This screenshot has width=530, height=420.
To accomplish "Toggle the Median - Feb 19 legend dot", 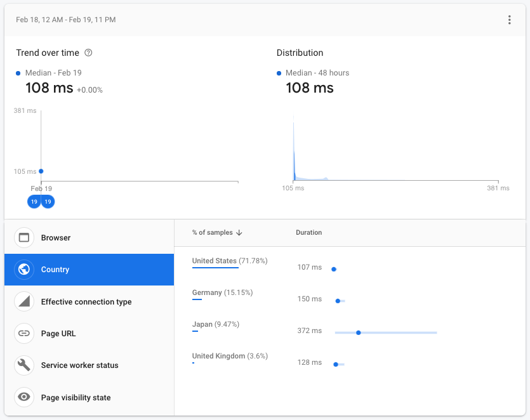I will [17, 72].
